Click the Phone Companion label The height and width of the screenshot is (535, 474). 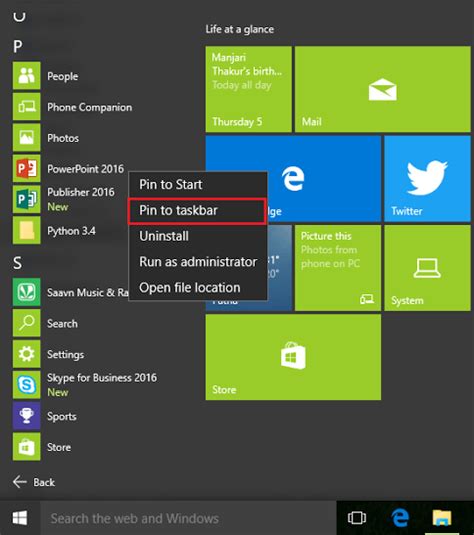89,107
